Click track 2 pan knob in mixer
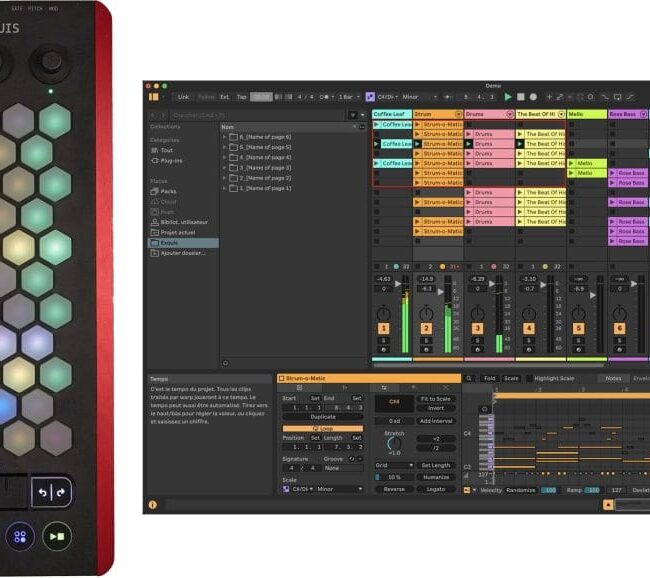Viewport: 650px width, 578px height. [426, 313]
